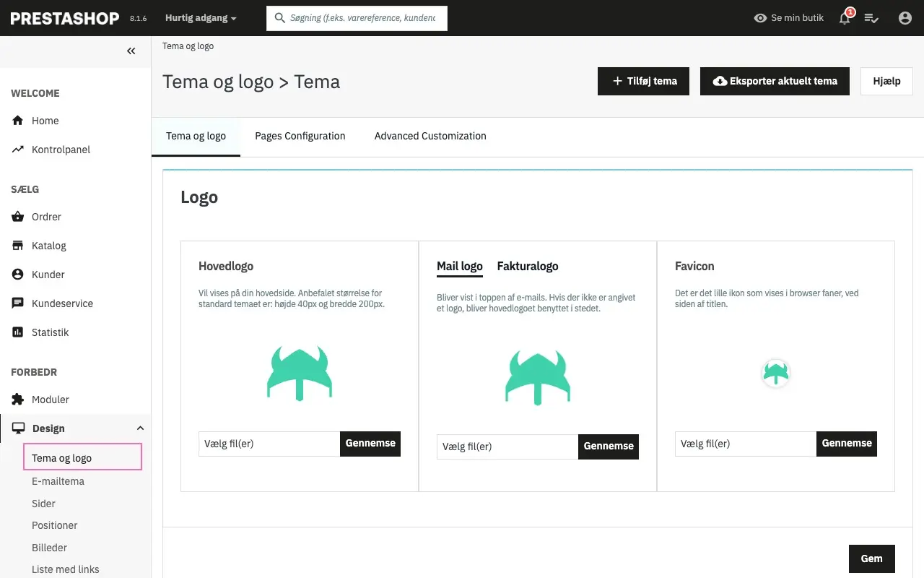Screen dimensions: 924x578
Task: Click Eksporter aktuelt tema button
Action: (x=775, y=81)
